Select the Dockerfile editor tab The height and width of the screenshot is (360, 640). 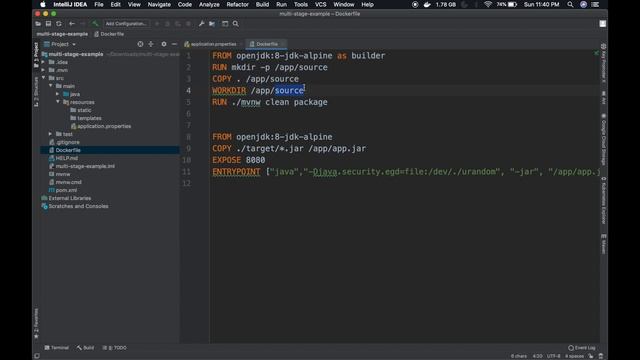coord(267,44)
